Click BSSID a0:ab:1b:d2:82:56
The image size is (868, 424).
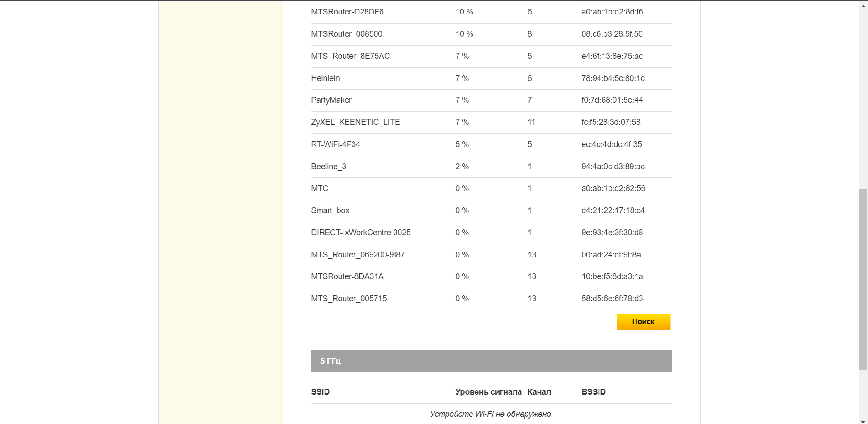(x=613, y=188)
